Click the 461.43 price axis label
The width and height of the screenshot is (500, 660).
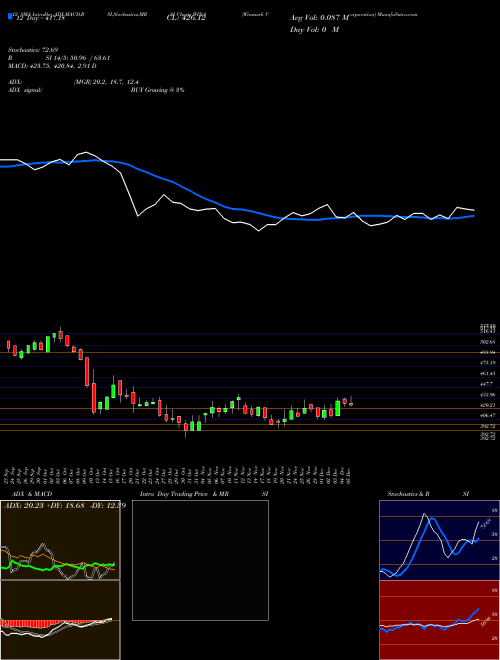click(x=487, y=373)
